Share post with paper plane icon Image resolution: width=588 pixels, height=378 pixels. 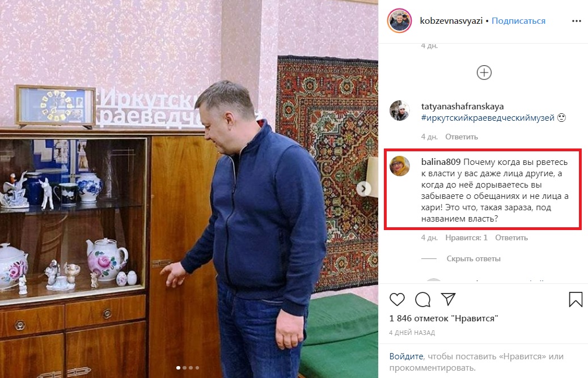[448, 299]
